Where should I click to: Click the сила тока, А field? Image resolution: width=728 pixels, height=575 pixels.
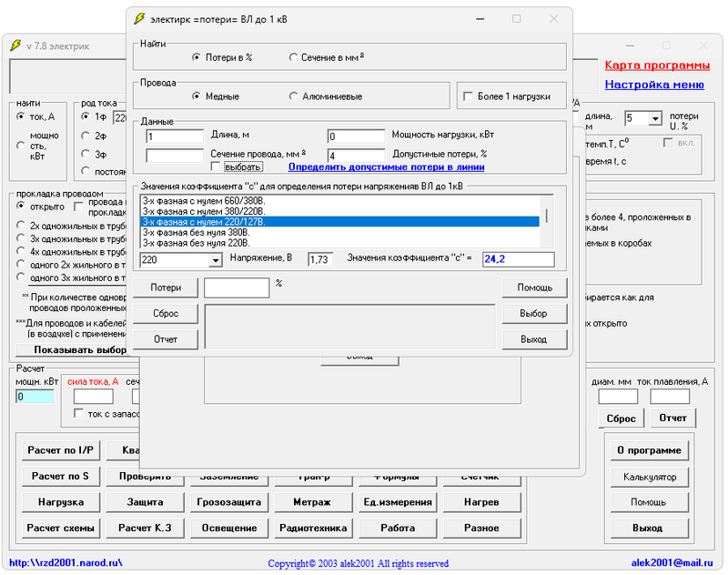94,397
